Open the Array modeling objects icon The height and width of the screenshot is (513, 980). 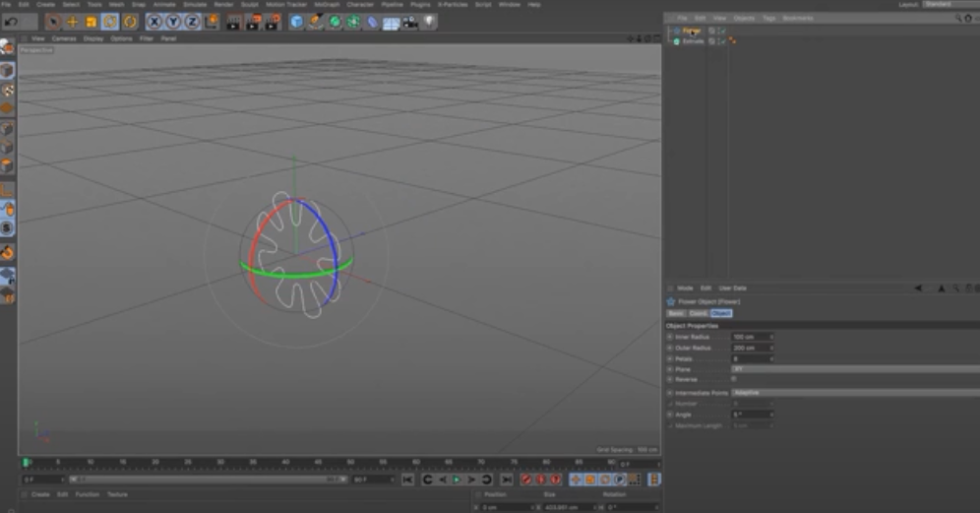pyautogui.click(x=353, y=22)
